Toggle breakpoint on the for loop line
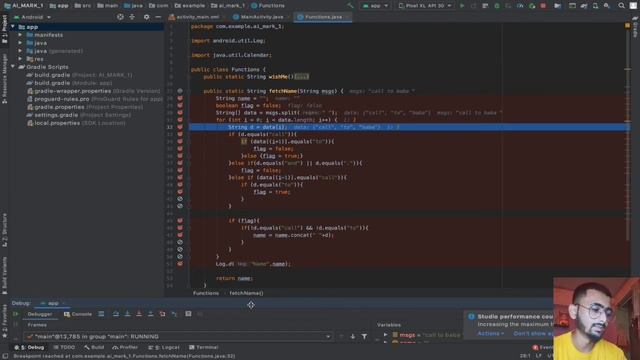The height and width of the screenshot is (360, 640). [180, 120]
